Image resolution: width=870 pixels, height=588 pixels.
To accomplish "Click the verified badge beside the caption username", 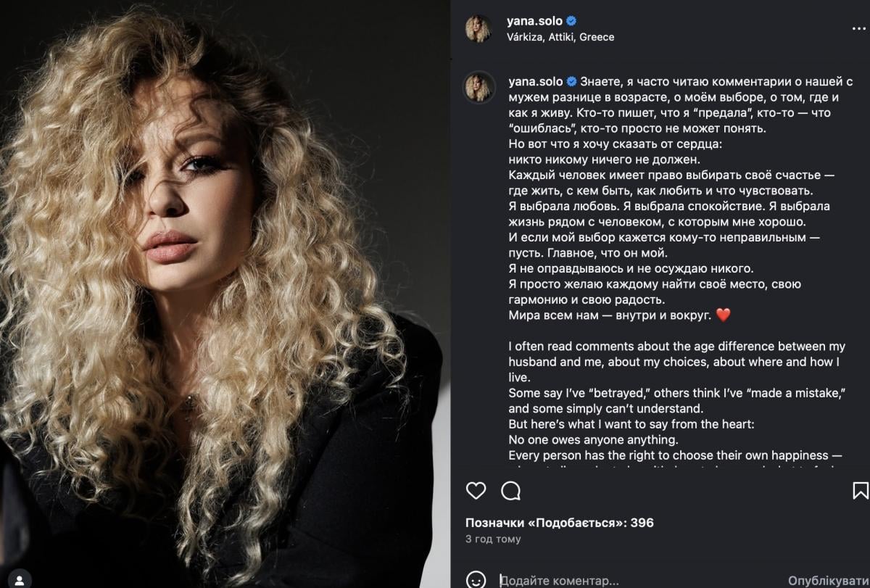I will [x=571, y=81].
